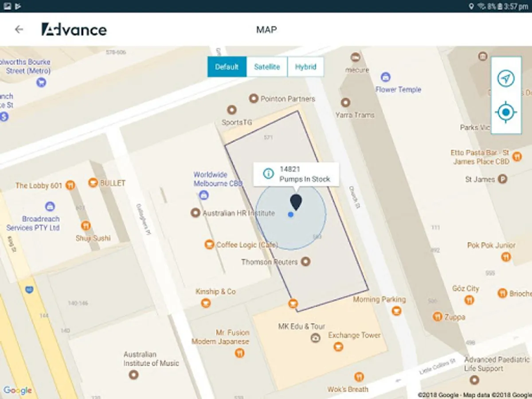532x399 pixels.
Task: Tap Wok's Breath restaurant marker
Action: click(x=359, y=377)
